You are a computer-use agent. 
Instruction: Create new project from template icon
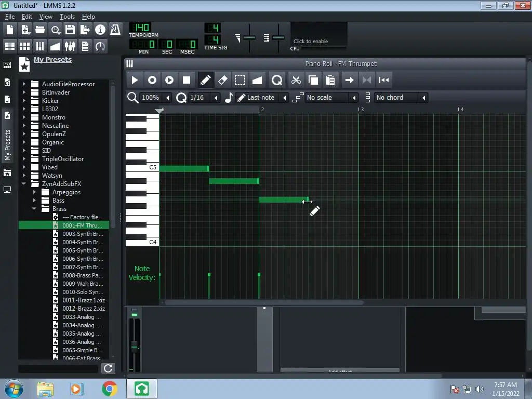tap(25, 30)
